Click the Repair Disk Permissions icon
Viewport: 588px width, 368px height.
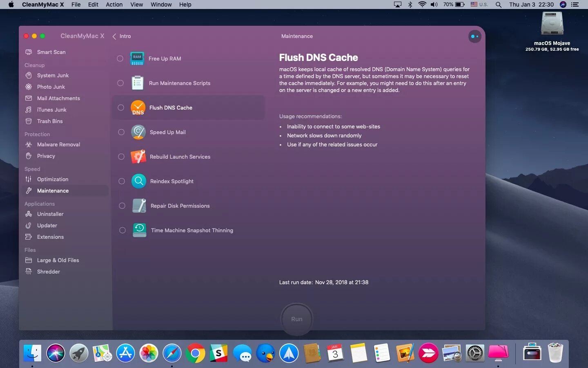coord(139,206)
